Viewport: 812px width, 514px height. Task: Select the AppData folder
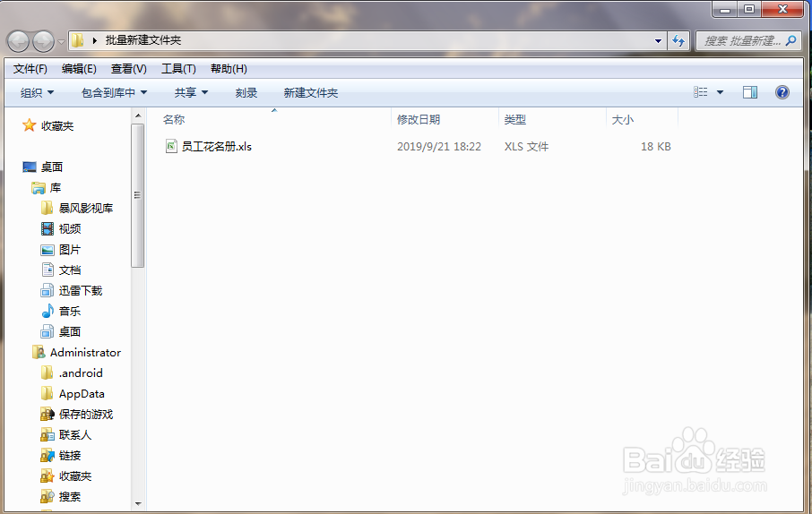point(73,394)
